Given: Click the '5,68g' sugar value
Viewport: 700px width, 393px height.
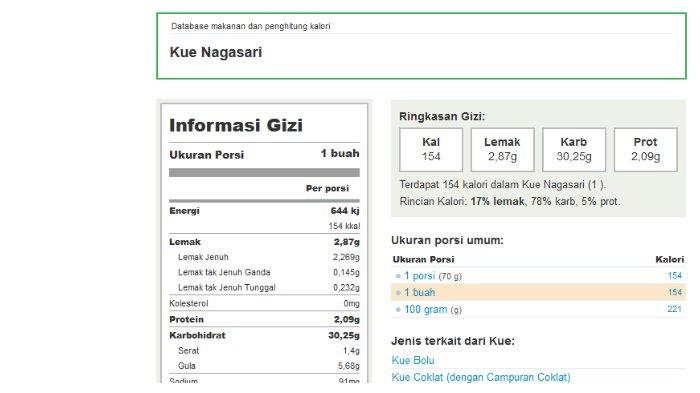Looking at the screenshot, I should pos(349,366).
